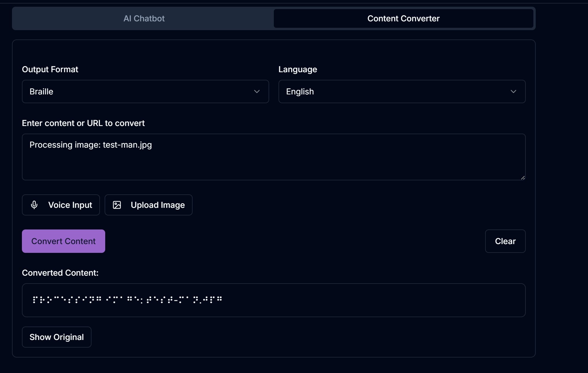Click the text area resize handle
The height and width of the screenshot is (373, 588).
pyautogui.click(x=523, y=177)
